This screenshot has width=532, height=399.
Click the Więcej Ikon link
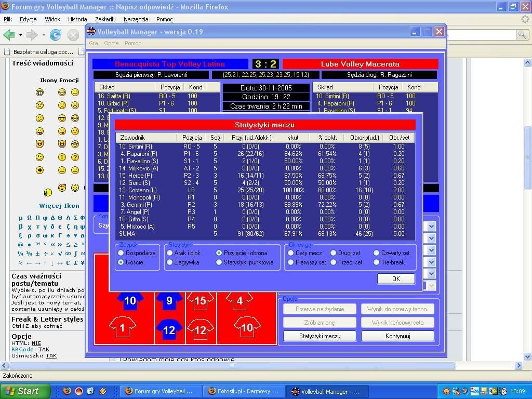click(59, 206)
